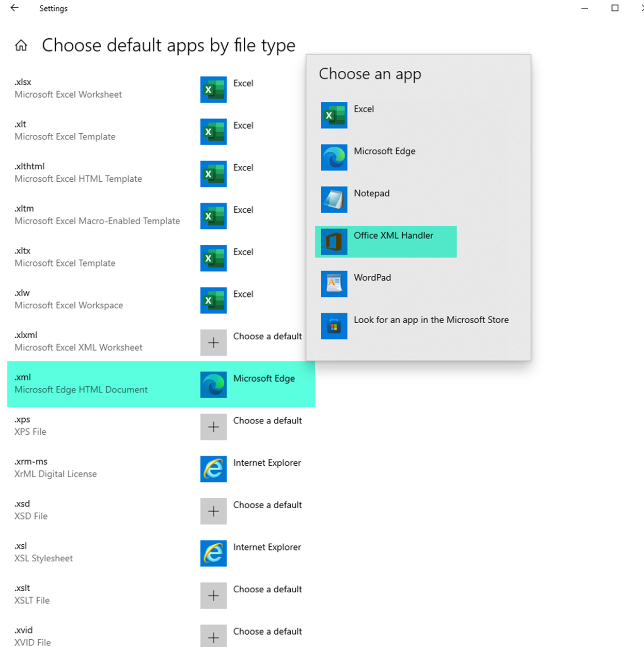Image resolution: width=644 pixels, height=647 pixels.
Task: Click the Internet Explorer icon for .xsl
Action: click(x=213, y=554)
